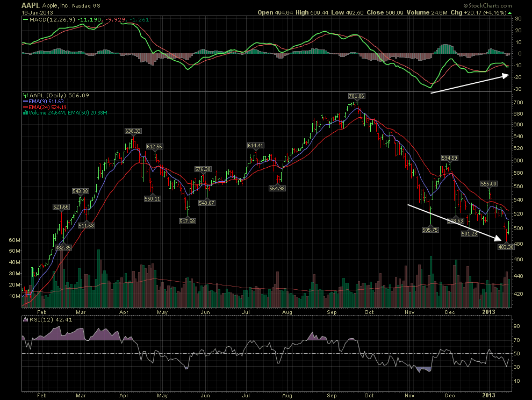Click the 501.23 low price label
Viewport: 532px width, 400px height.
click(470, 234)
